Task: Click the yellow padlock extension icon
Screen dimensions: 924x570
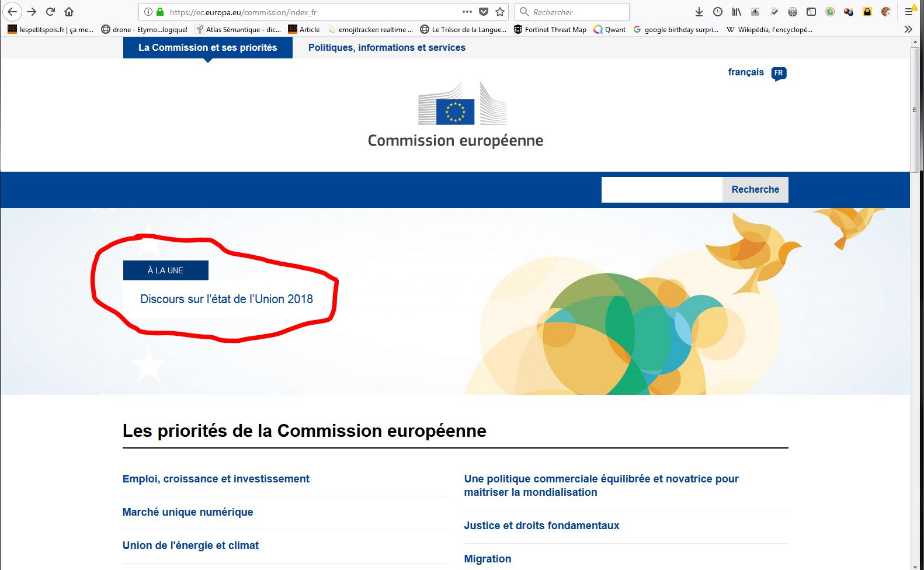Action: click(x=867, y=12)
